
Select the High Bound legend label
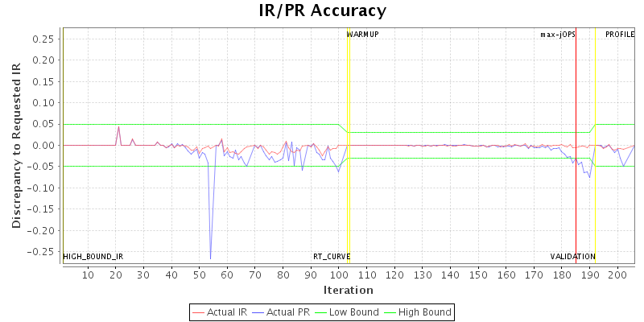coord(425,312)
